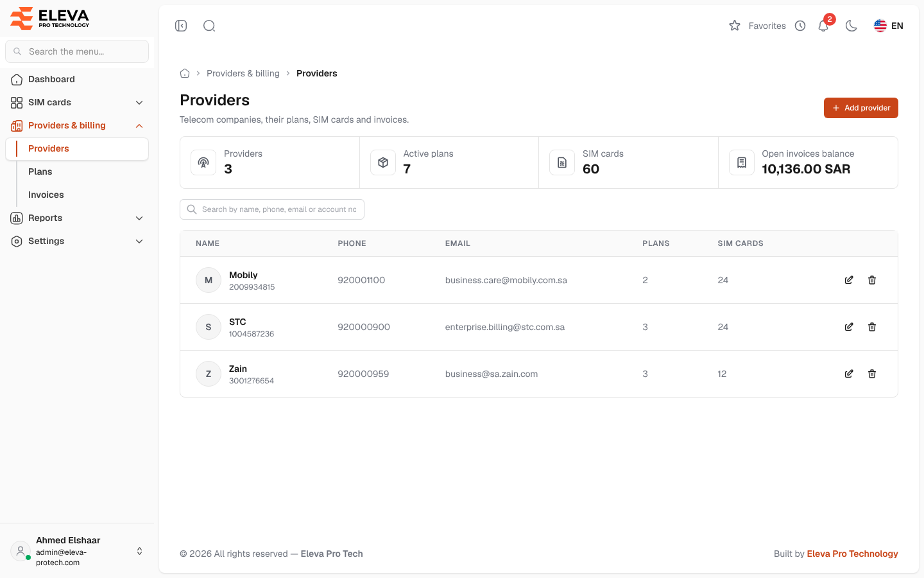Click the Add provider button
924x578 pixels.
(861, 108)
